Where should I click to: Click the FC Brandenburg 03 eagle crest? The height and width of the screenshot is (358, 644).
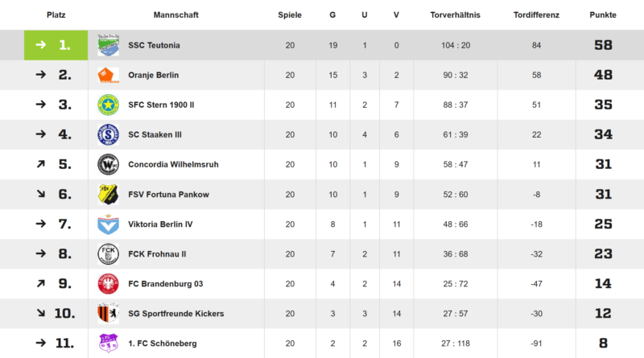click(x=108, y=283)
